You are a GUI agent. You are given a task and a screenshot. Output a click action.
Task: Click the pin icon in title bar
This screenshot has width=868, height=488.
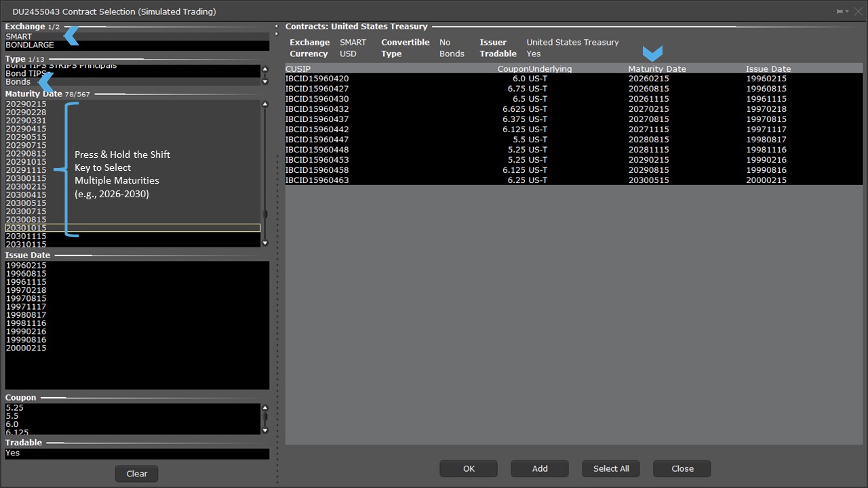coord(839,12)
